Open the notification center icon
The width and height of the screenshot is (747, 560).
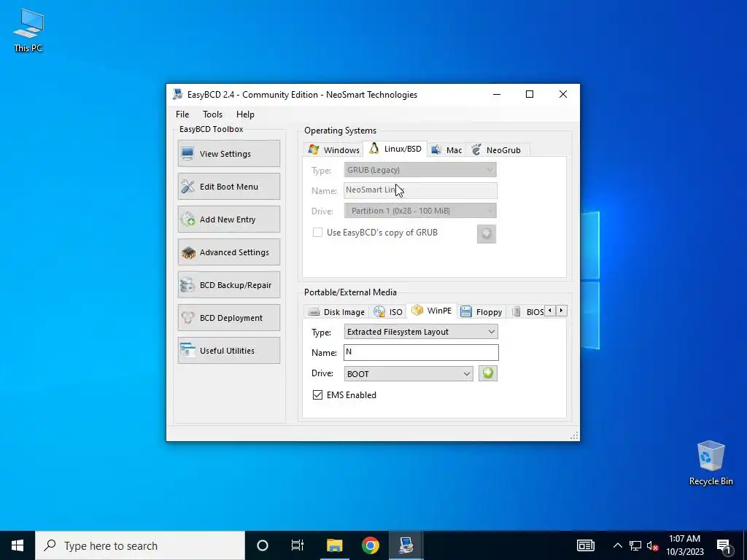coord(724,545)
